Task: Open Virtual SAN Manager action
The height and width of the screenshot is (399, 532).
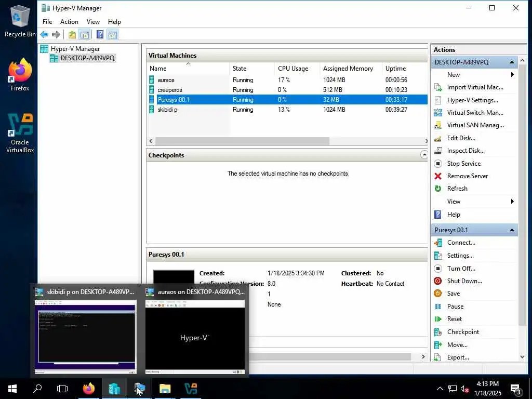Action: coord(475,125)
